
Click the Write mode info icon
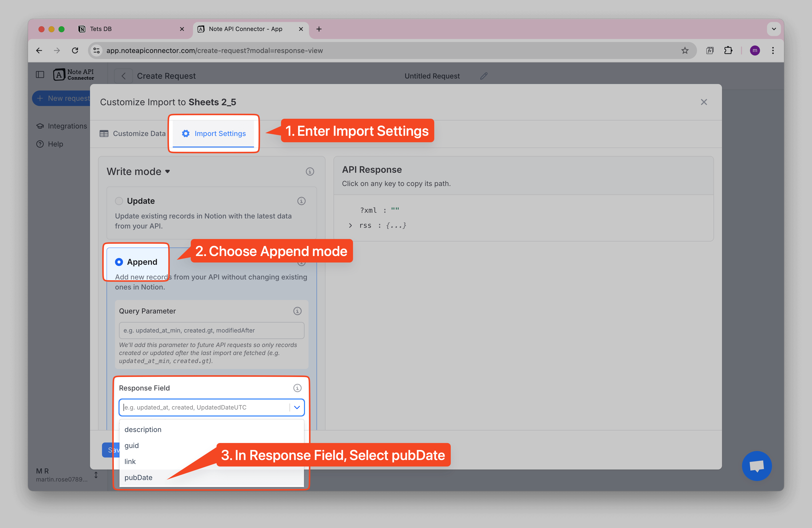click(309, 171)
